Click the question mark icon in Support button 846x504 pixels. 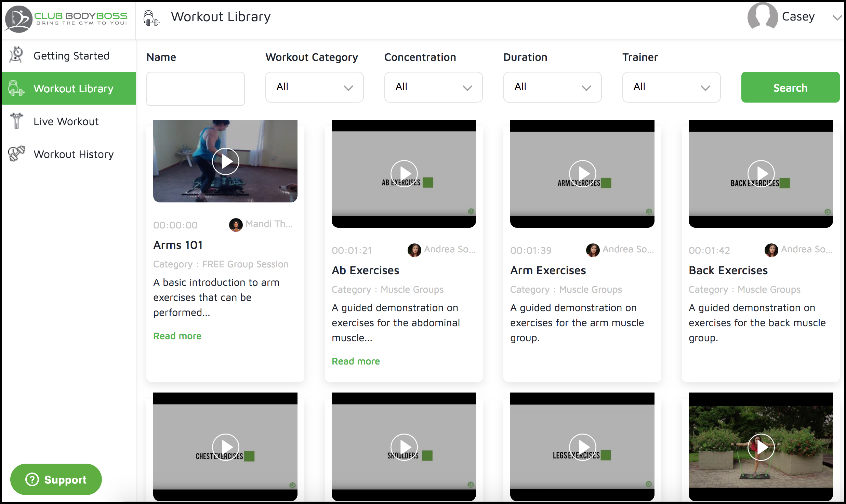pos(32,479)
